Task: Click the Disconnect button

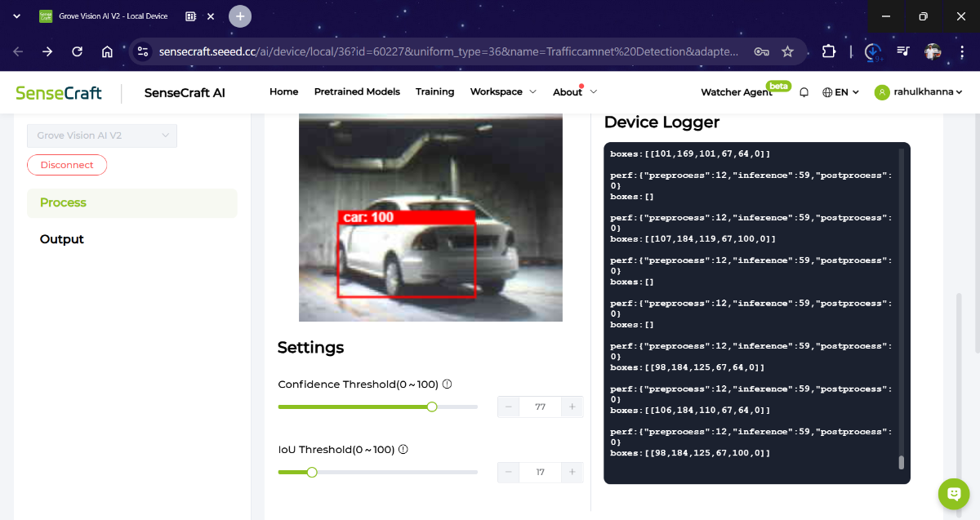Action: 67,165
